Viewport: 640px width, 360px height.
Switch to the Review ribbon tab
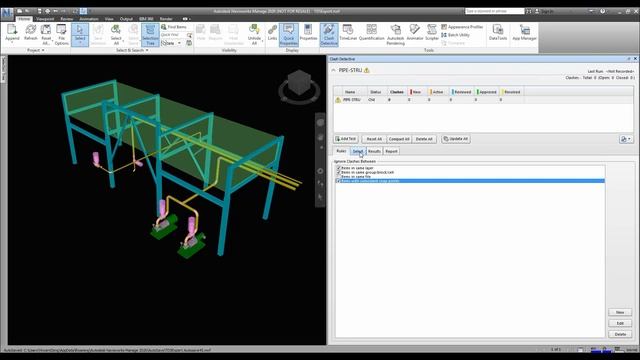pos(67,19)
